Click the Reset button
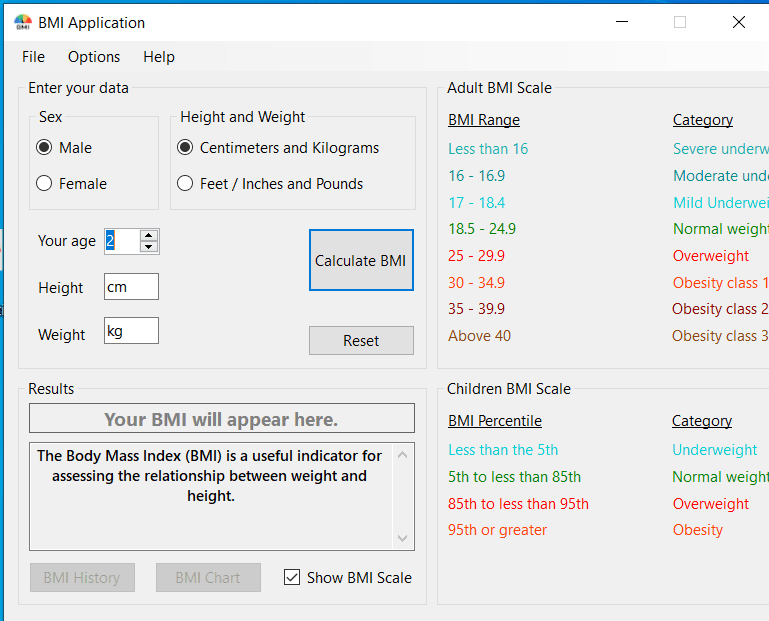This screenshot has width=769, height=621. (x=361, y=341)
